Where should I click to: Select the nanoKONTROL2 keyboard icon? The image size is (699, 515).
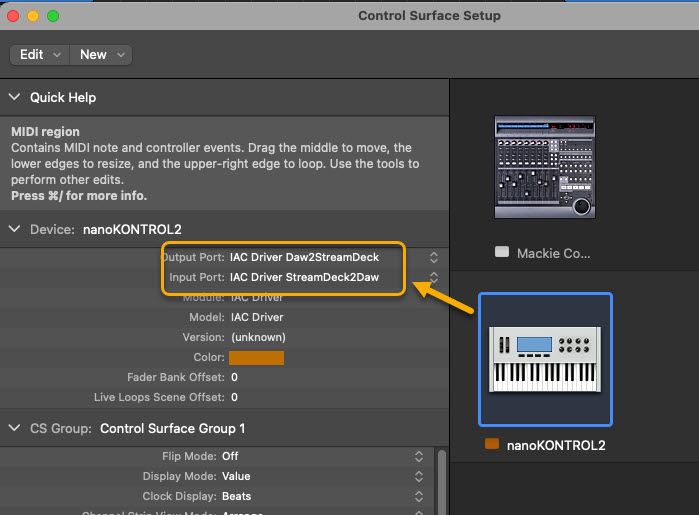(545, 359)
